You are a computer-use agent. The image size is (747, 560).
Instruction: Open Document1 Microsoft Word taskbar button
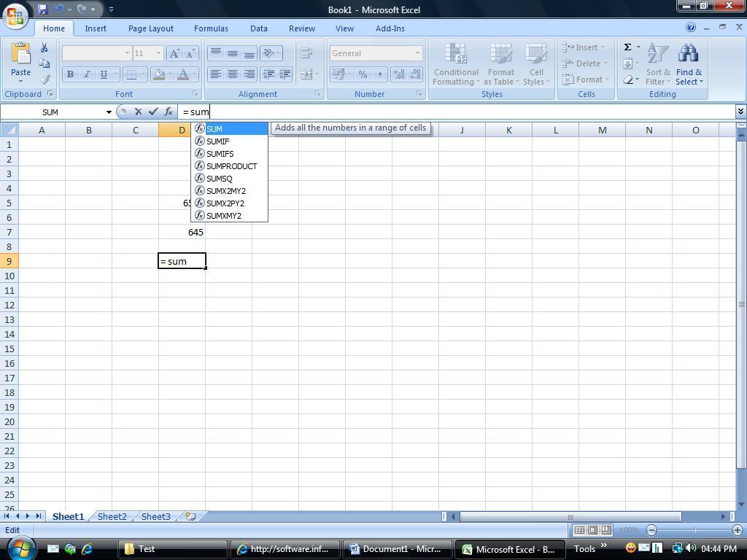tap(395, 549)
